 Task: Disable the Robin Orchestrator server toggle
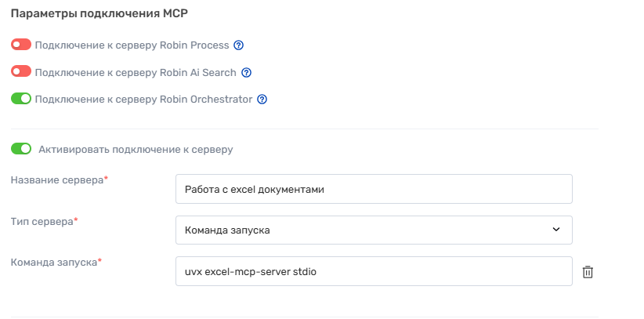(21, 99)
